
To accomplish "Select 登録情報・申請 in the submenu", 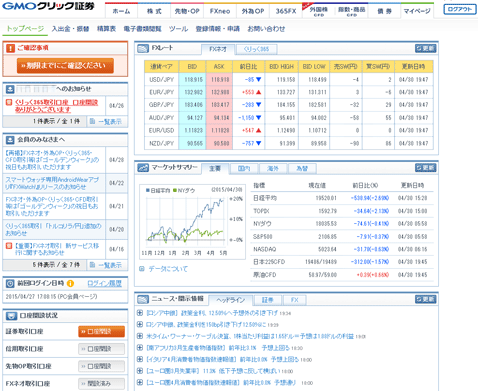I will coord(218,29).
